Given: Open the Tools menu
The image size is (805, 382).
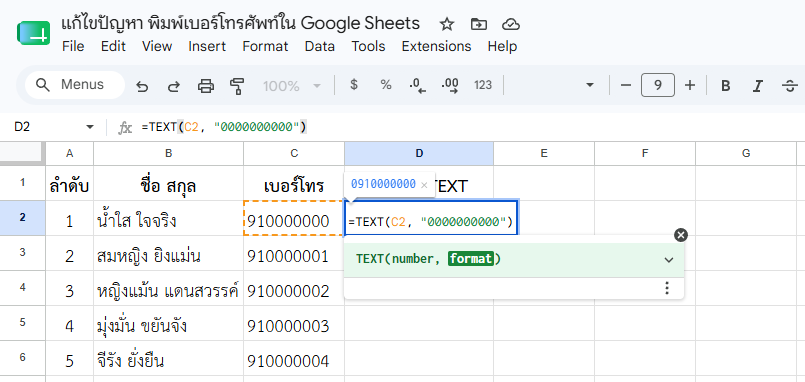Looking at the screenshot, I should pos(368,46).
